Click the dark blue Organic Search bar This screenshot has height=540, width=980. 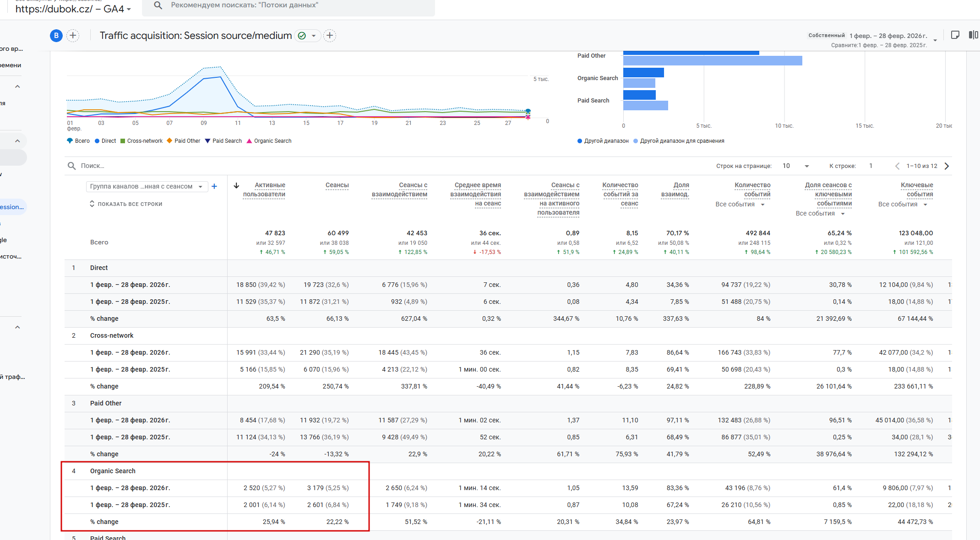click(x=643, y=73)
